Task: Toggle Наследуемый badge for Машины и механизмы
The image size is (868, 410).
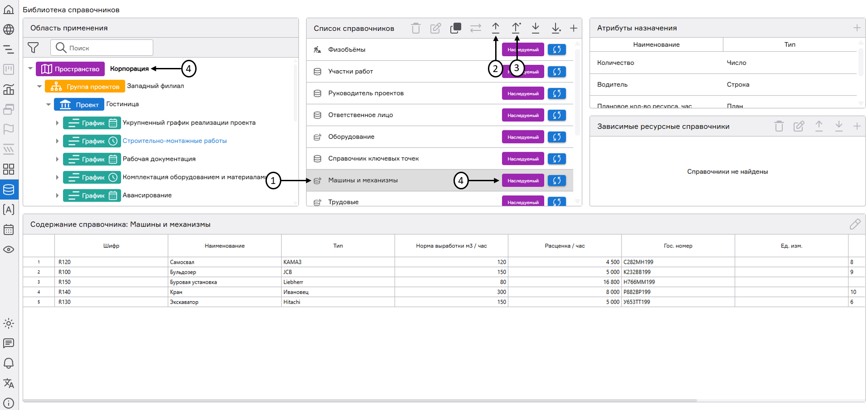Action: click(x=523, y=180)
